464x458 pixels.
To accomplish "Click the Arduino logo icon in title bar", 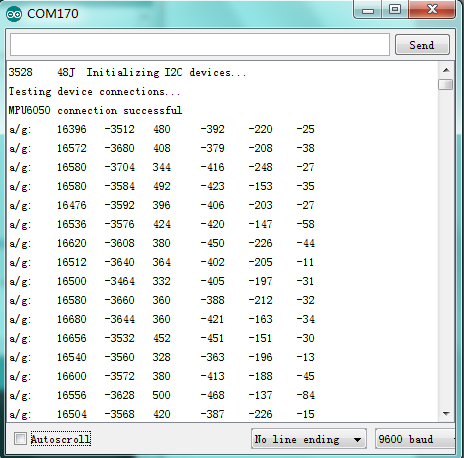I will 14,14.
